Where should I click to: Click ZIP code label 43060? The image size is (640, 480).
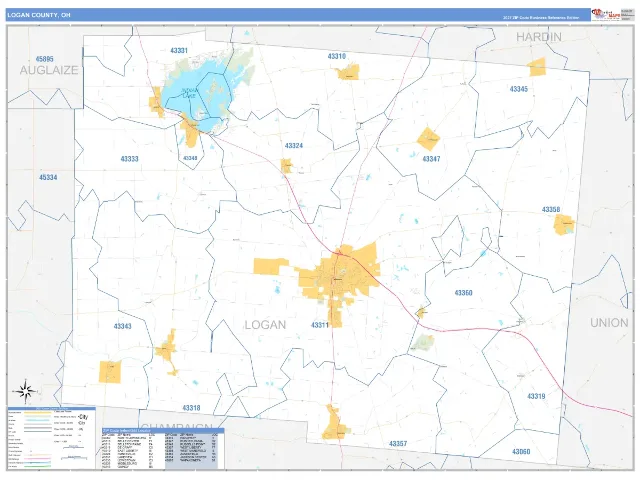click(x=521, y=452)
